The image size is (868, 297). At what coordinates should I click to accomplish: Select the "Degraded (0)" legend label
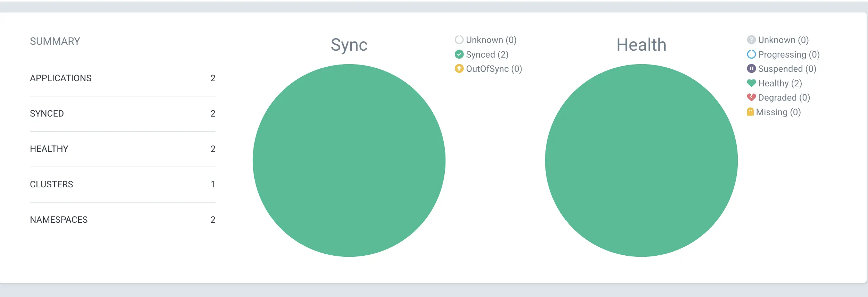[784, 97]
